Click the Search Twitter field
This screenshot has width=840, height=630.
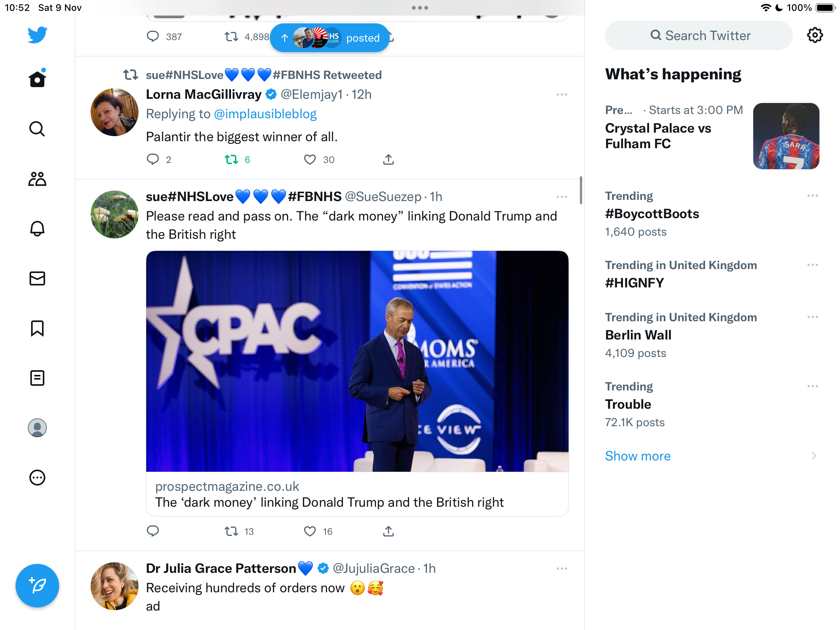(699, 35)
